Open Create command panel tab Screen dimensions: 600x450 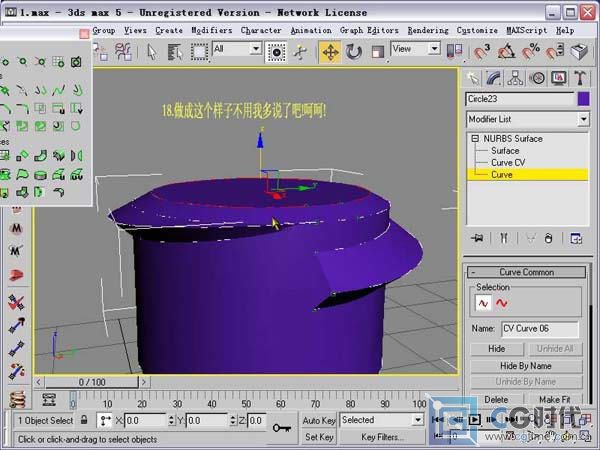473,79
